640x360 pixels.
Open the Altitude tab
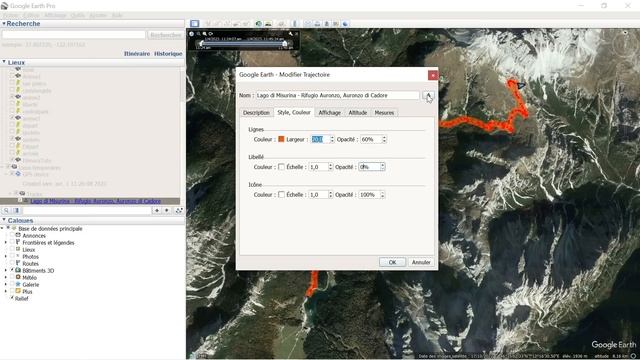click(x=358, y=113)
